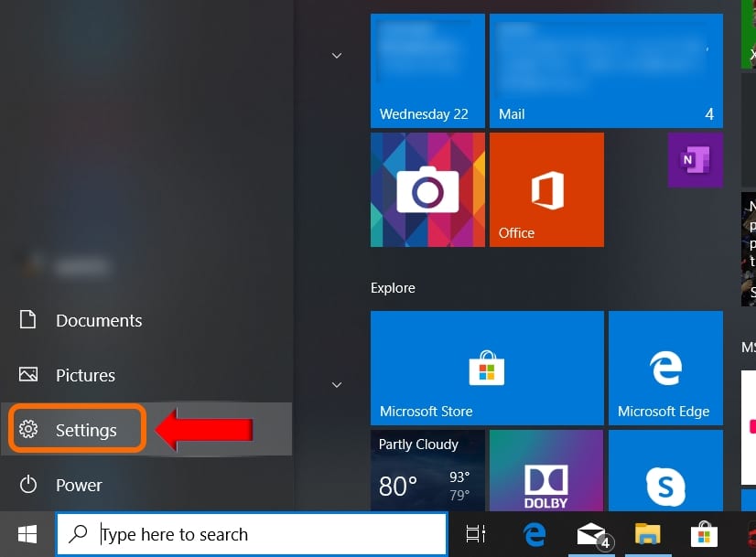Click the blurred user account entry
Viewport: 756px width, 557px height.
(x=68, y=265)
